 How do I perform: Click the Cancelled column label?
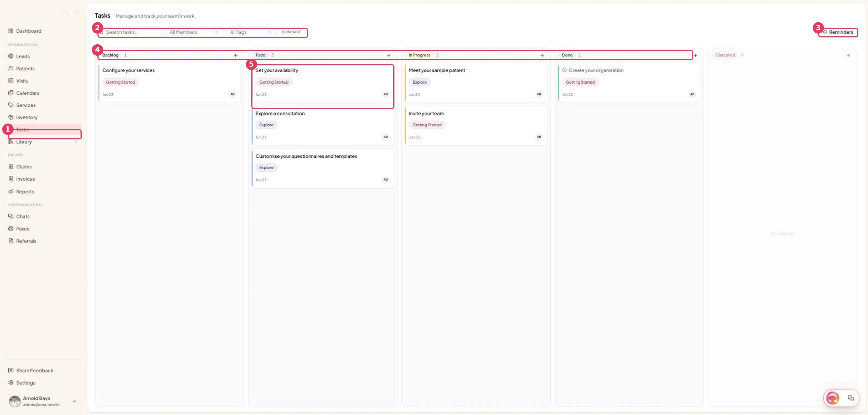point(725,55)
